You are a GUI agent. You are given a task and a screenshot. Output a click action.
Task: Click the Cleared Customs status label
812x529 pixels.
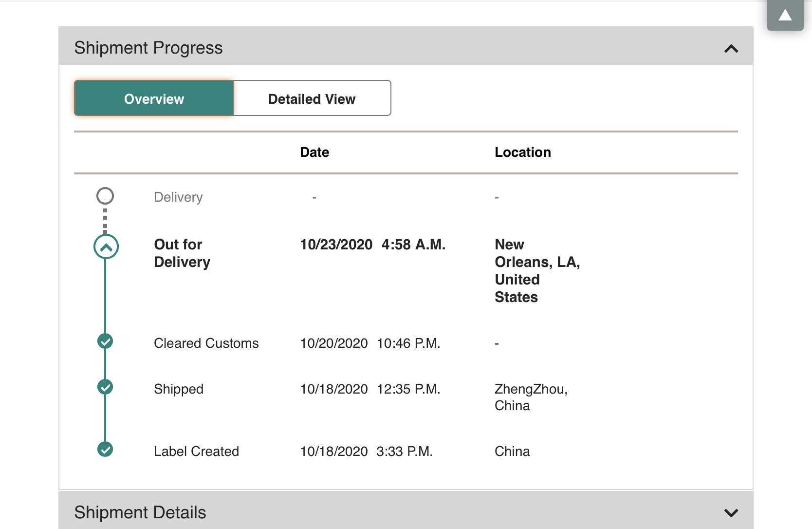pyautogui.click(x=206, y=343)
